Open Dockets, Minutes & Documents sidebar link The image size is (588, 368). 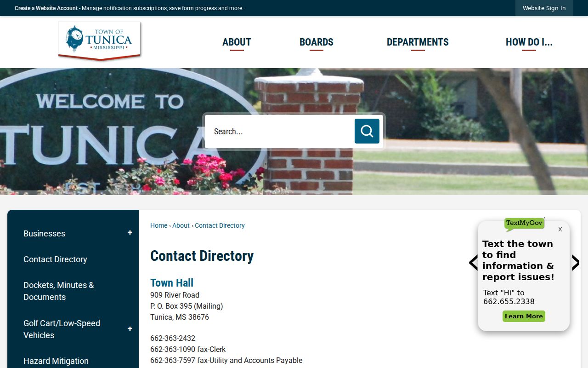click(59, 291)
